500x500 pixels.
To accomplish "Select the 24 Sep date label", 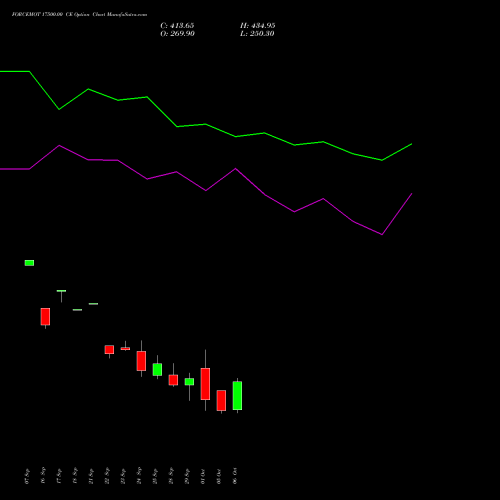I will 139,476.
